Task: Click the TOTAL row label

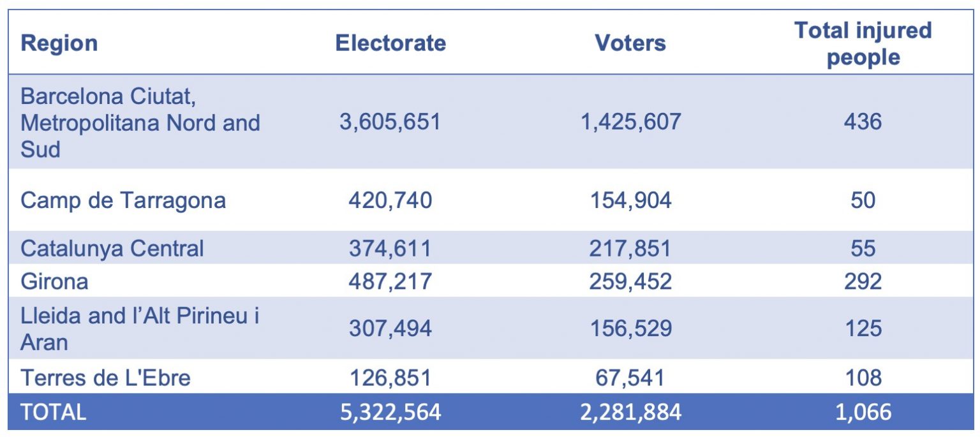Action: pyautogui.click(x=54, y=412)
